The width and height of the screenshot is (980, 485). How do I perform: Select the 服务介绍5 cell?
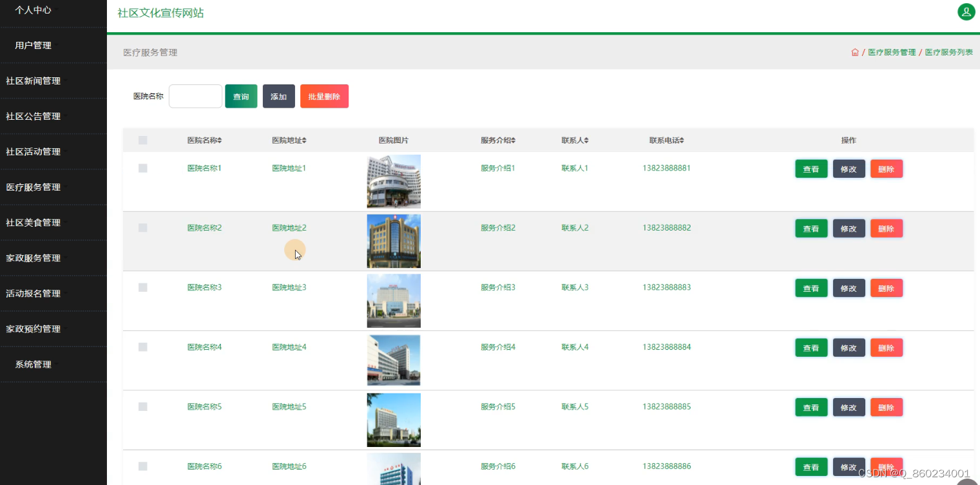pos(498,406)
